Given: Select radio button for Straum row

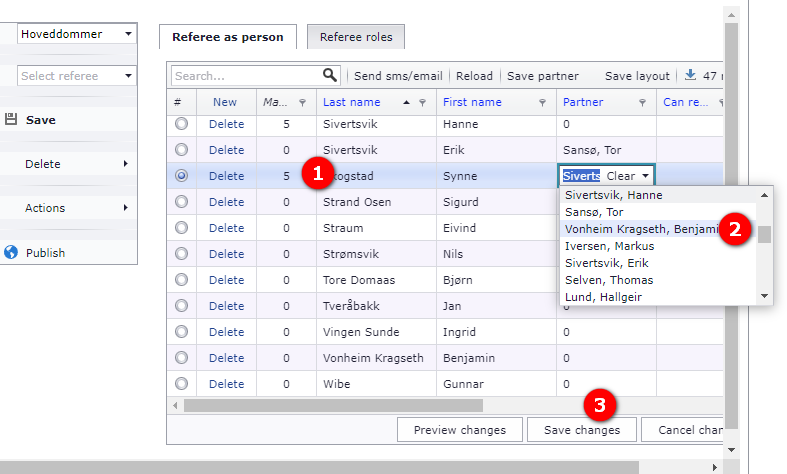Looking at the screenshot, I should pyautogui.click(x=182, y=227).
